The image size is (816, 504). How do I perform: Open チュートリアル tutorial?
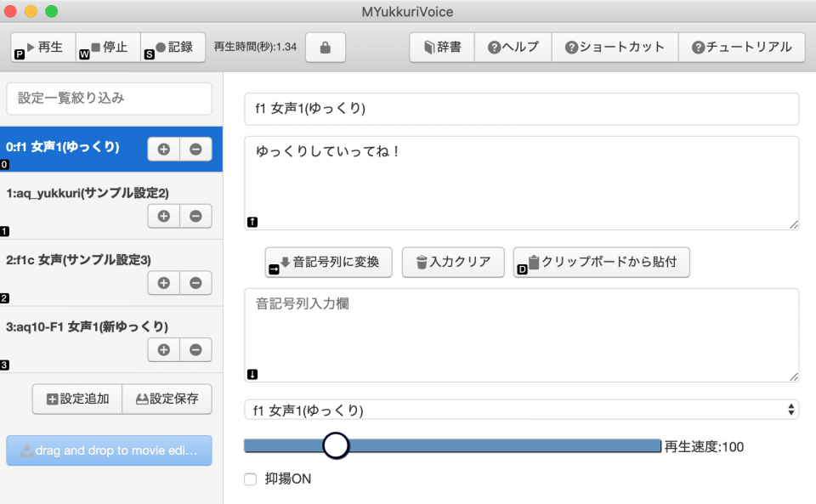click(x=741, y=48)
